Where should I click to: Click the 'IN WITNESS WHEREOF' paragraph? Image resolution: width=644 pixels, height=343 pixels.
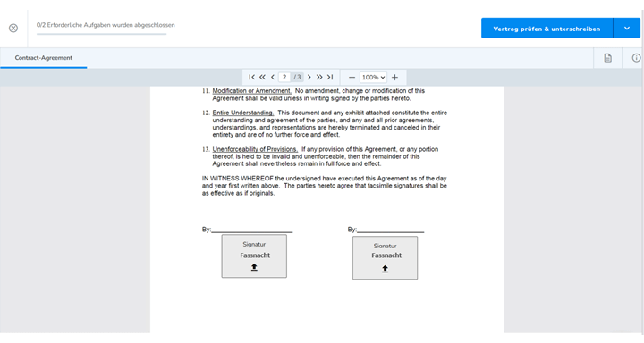pos(325,186)
